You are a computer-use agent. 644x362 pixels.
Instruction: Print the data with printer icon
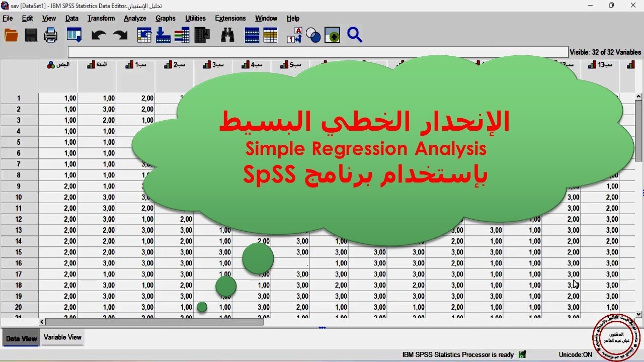51,35
